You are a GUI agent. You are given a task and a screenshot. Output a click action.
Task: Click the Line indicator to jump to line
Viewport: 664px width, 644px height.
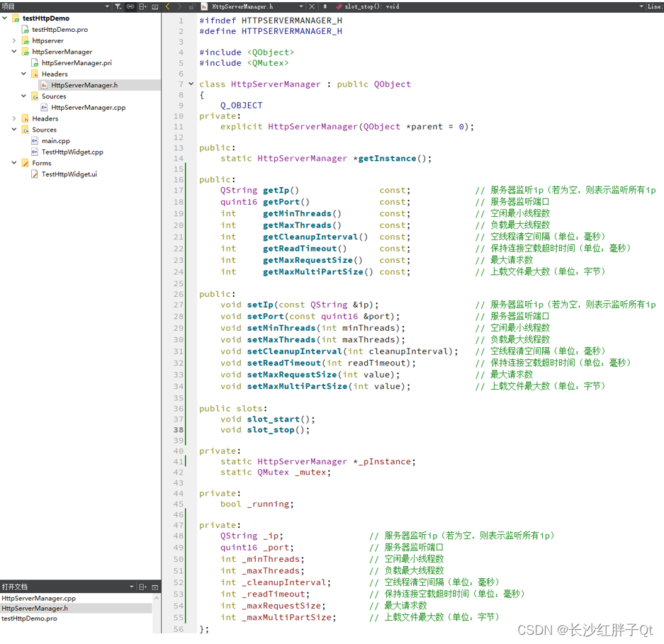pyautogui.click(x=655, y=6)
